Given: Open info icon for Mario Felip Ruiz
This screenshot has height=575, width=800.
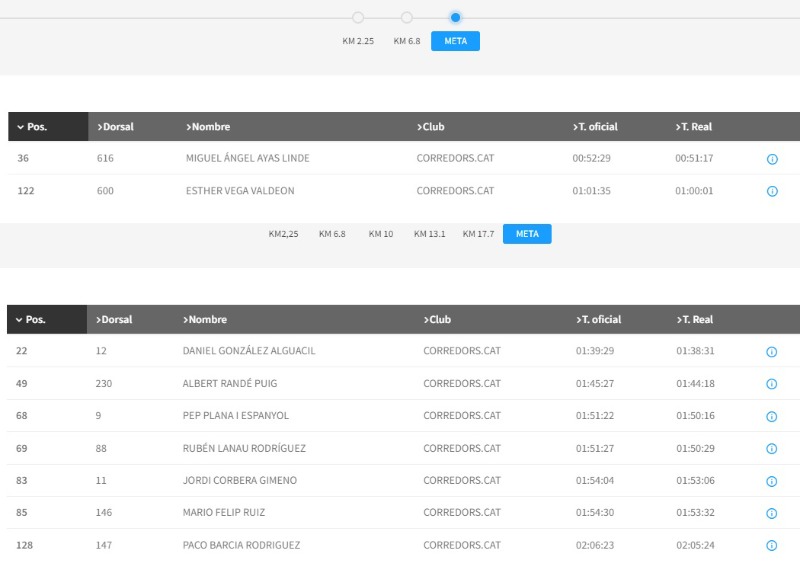Looking at the screenshot, I should tap(771, 514).
